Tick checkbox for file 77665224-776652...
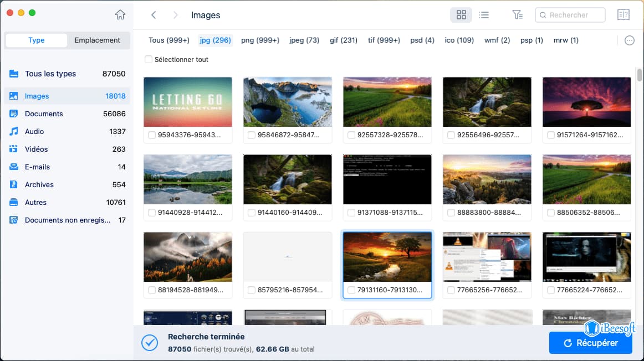644x361 pixels. pyautogui.click(x=551, y=290)
